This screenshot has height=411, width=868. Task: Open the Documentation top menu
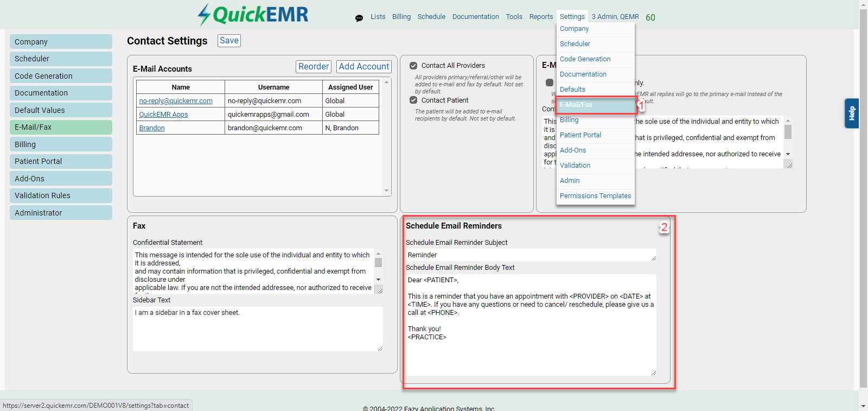[x=476, y=17]
